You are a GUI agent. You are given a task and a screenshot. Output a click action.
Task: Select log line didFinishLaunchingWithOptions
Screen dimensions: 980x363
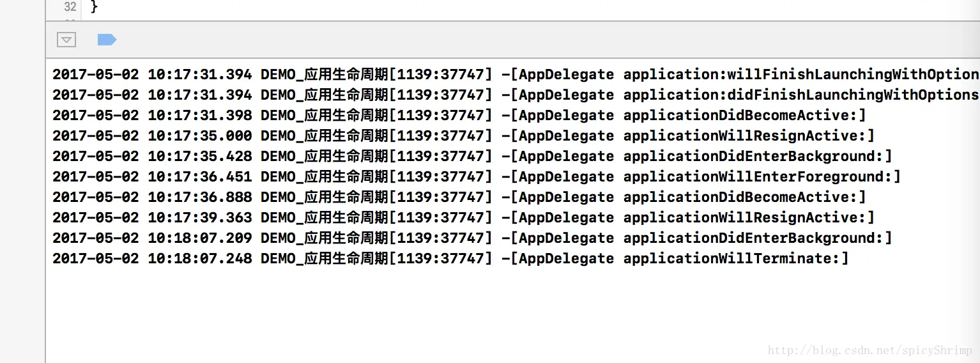click(x=516, y=95)
